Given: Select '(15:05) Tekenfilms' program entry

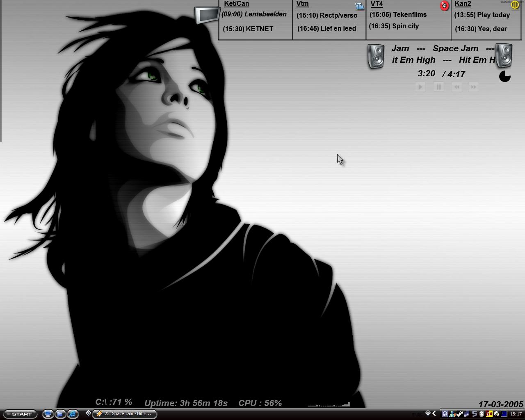Looking at the screenshot, I should 398,15.
